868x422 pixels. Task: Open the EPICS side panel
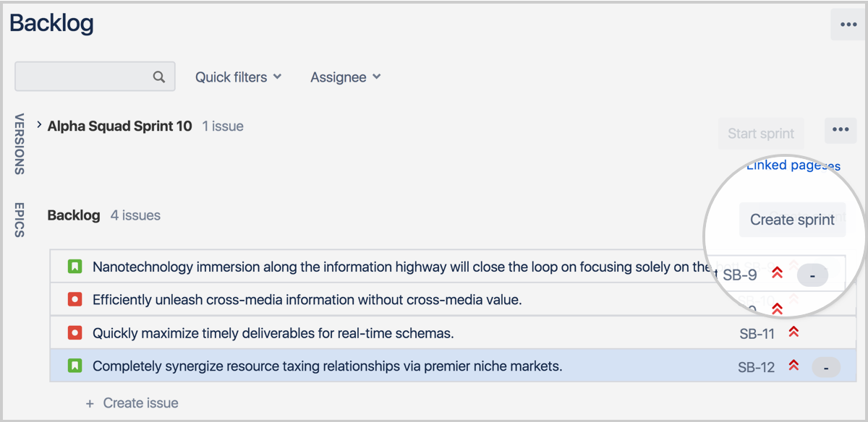point(17,220)
